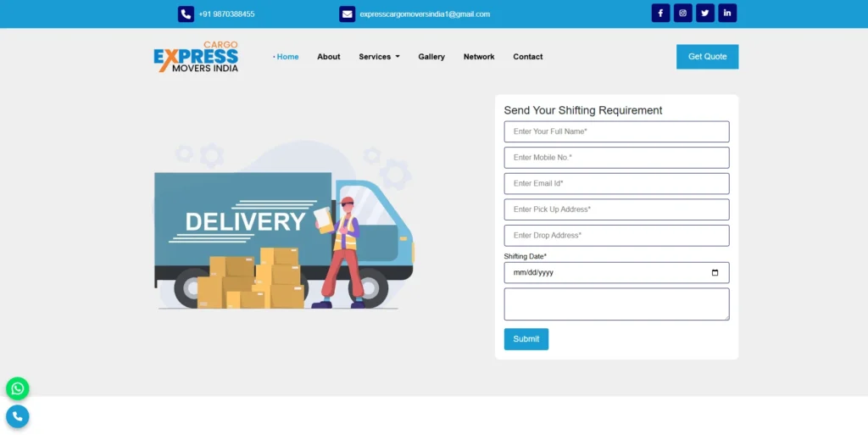The image size is (868, 435).
Task: Open the LinkedIn icon link
Action: [x=727, y=14]
